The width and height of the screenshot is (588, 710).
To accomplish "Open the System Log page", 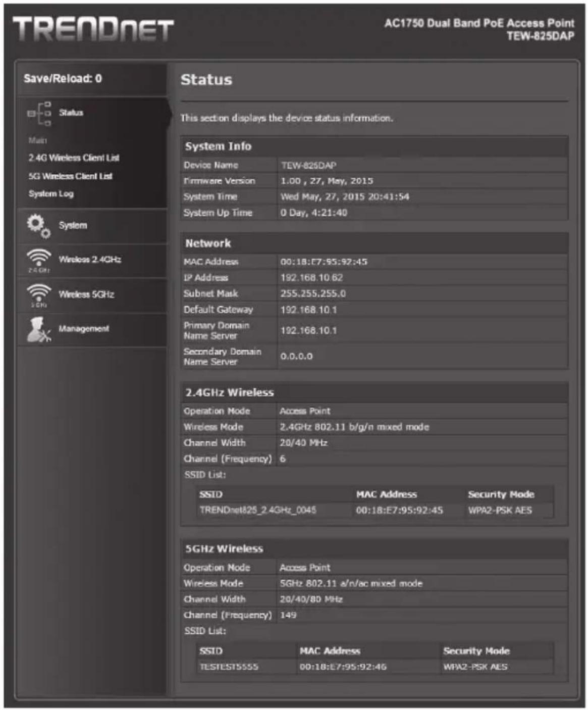I will (51, 194).
